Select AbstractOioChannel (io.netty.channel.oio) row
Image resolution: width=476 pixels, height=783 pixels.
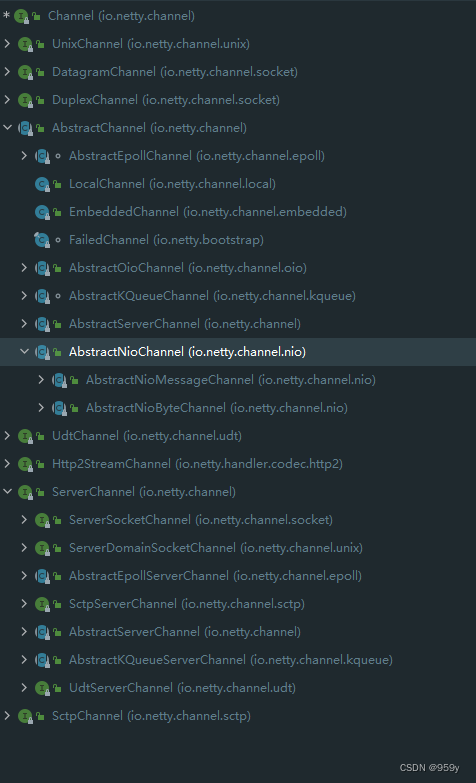coord(238,268)
